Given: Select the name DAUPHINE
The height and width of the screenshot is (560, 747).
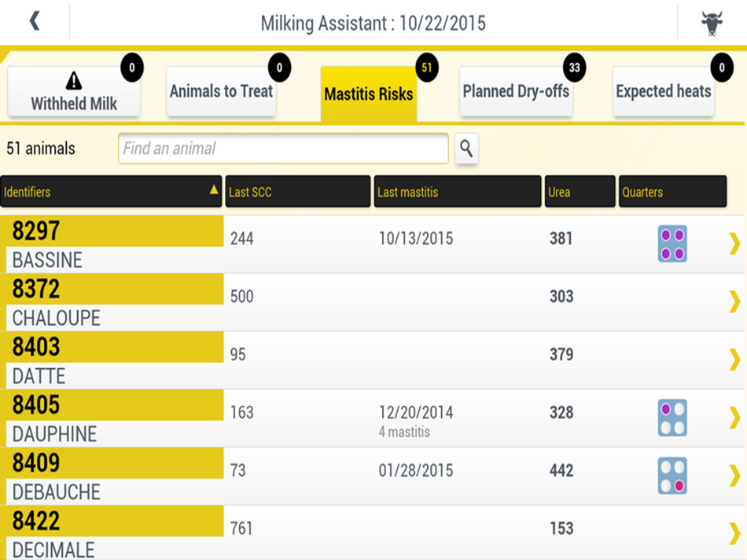Looking at the screenshot, I should pos(54,434).
